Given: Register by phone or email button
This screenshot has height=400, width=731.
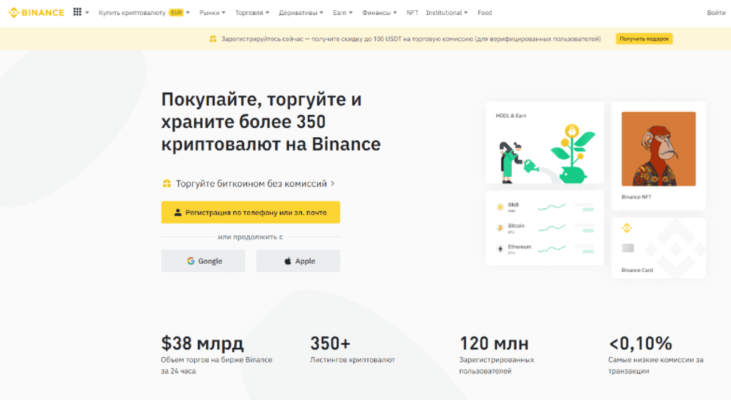Looking at the screenshot, I should (251, 213).
